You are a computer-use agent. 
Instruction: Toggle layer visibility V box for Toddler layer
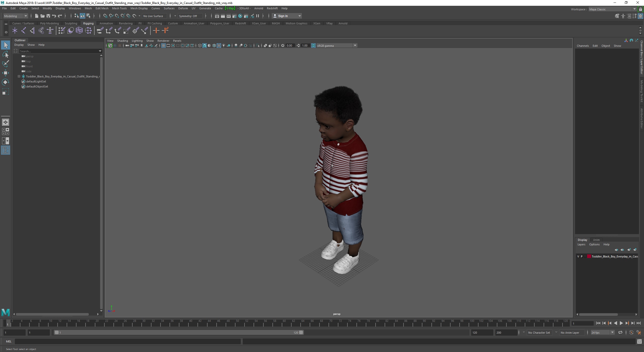(x=578, y=256)
